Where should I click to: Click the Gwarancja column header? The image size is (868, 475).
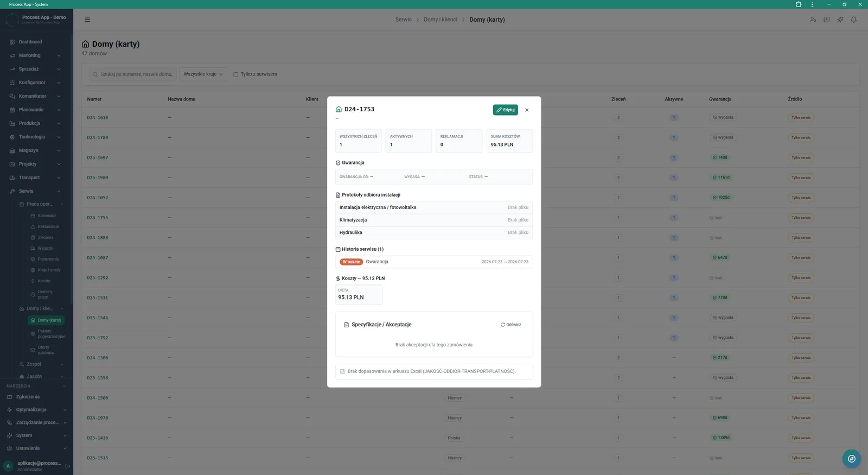[x=720, y=99]
